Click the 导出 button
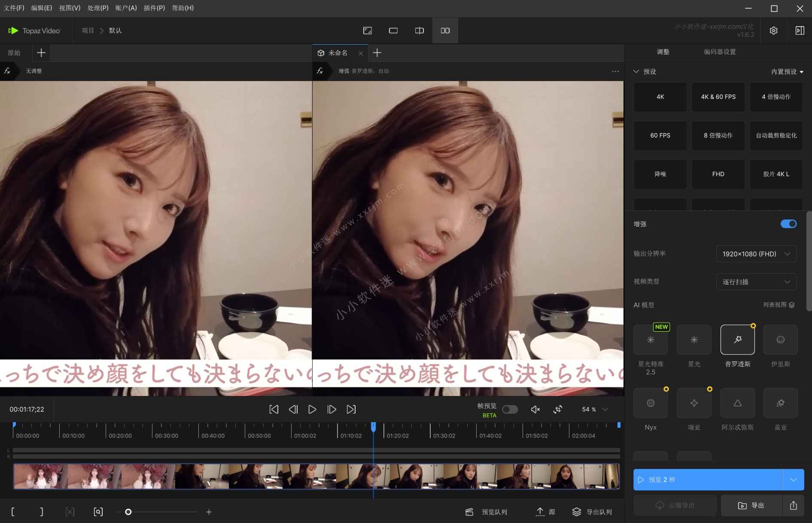The width and height of the screenshot is (812, 523). [x=751, y=505]
